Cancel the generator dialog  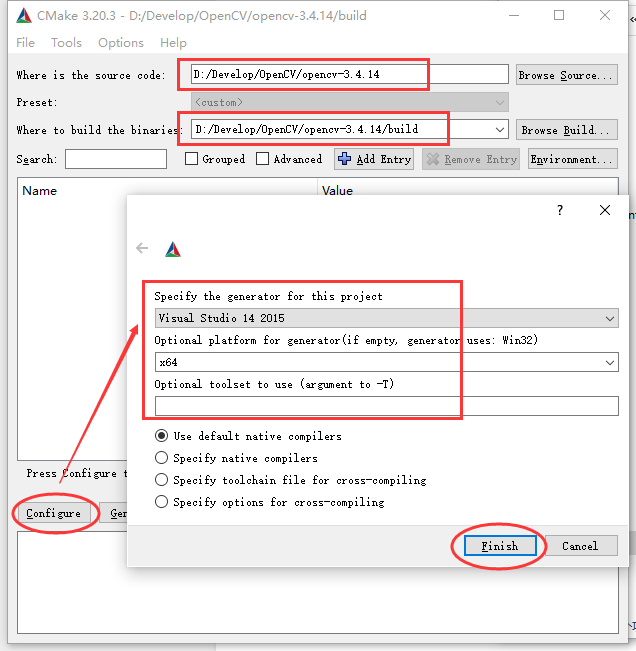[580, 546]
